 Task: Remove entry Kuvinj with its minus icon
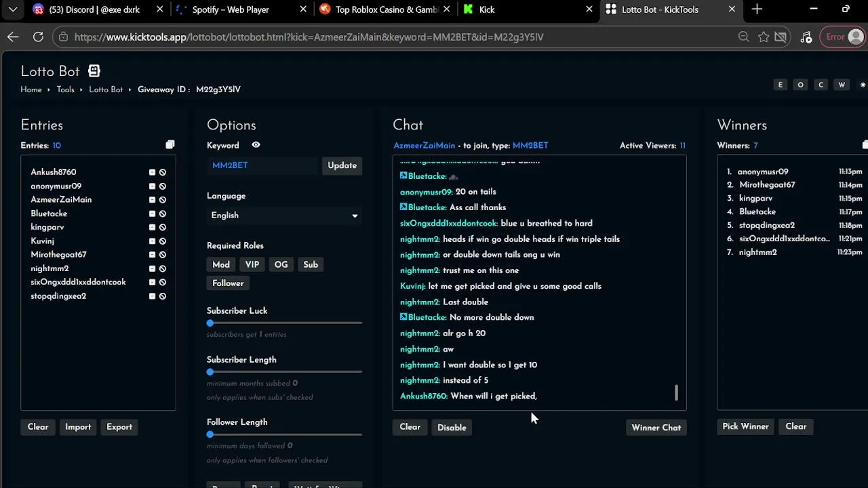point(153,241)
